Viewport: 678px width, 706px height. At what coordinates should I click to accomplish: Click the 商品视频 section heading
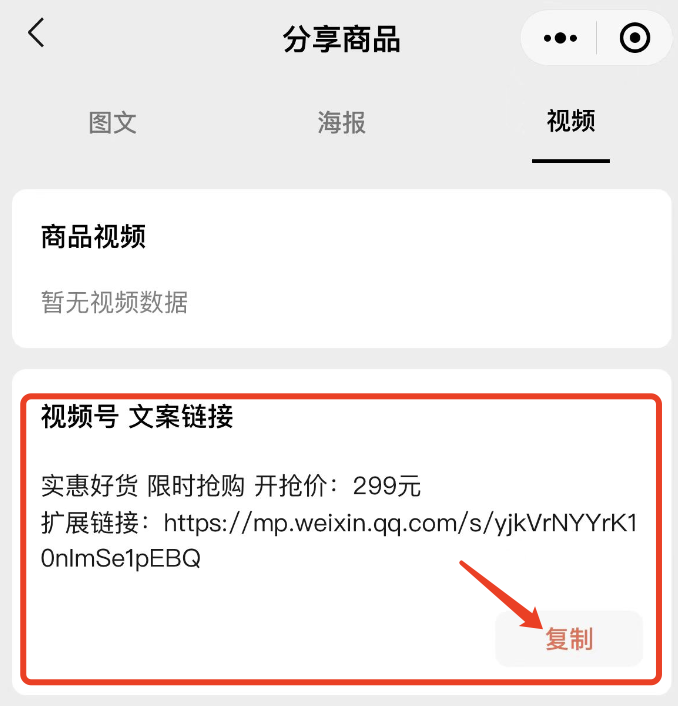tap(93, 236)
